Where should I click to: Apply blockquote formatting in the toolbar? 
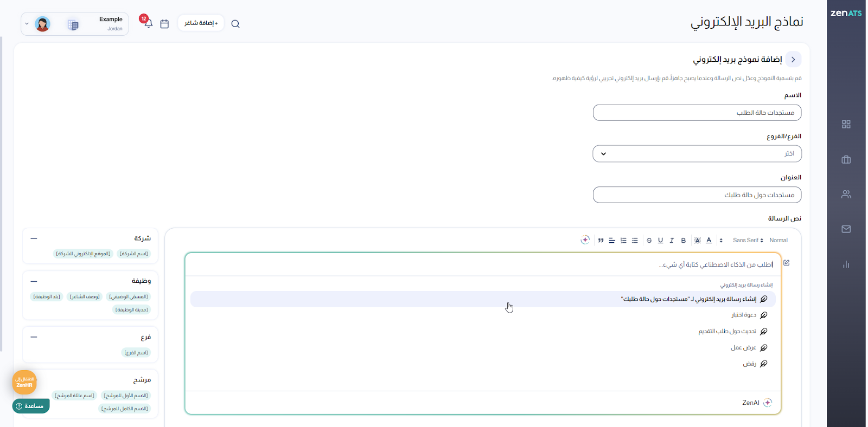pyautogui.click(x=601, y=241)
